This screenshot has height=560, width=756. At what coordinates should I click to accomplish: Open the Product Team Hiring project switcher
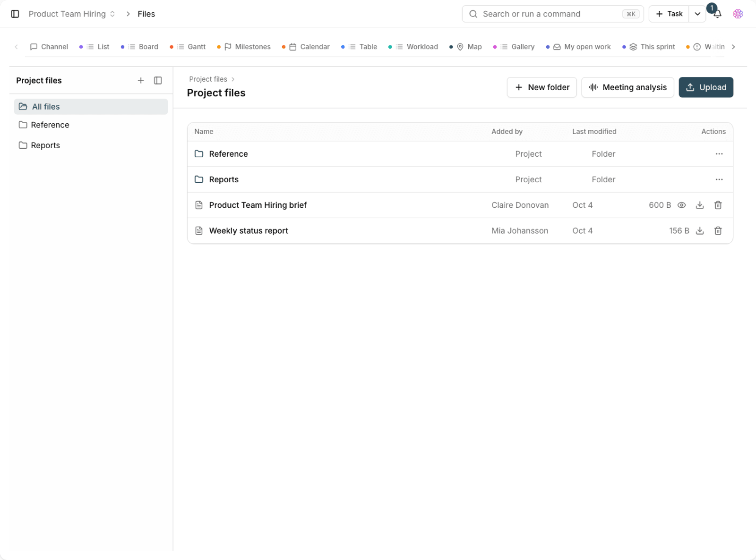point(72,14)
